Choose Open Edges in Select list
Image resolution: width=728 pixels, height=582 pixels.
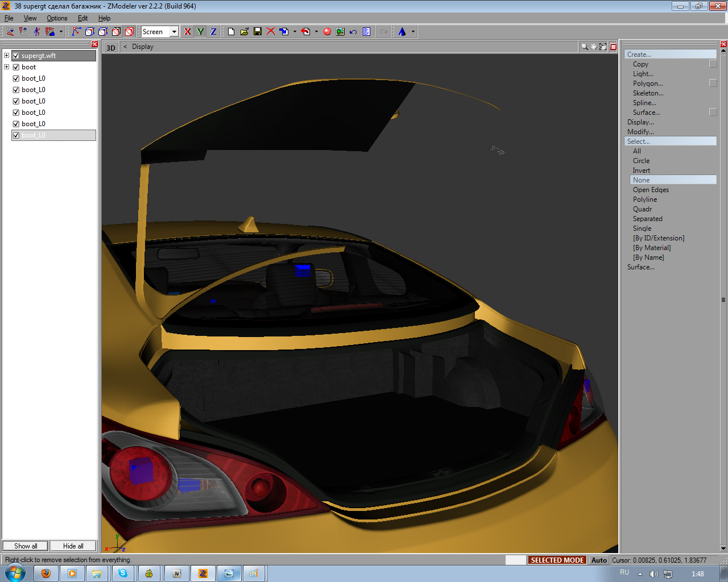pos(651,190)
